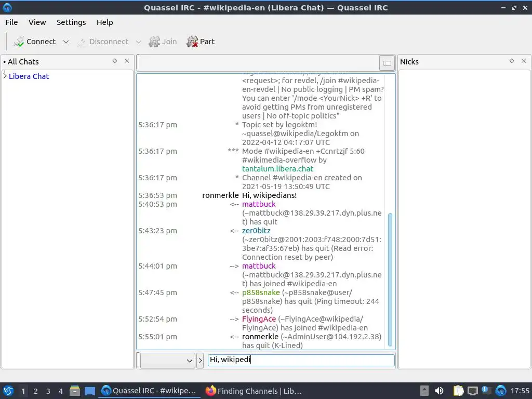Click the Join channel button
532x399 pixels.
click(x=163, y=42)
